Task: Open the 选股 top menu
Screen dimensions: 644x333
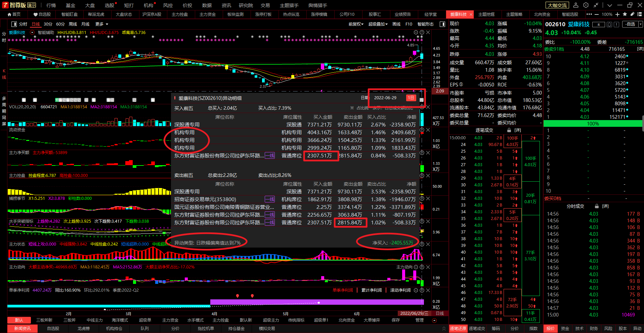Action: coord(110,5)
